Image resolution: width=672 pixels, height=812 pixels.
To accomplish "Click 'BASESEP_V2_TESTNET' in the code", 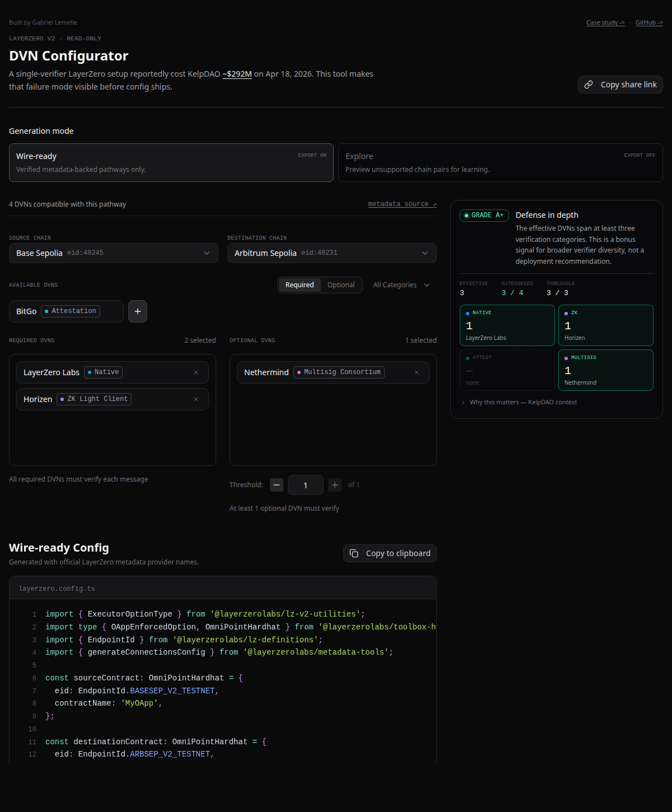I will 172,690.
